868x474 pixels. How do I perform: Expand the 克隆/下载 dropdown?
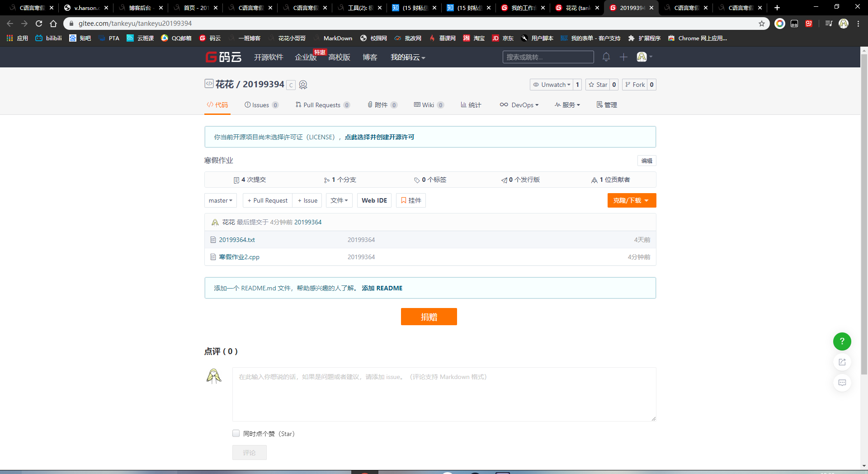click(632, 200)
